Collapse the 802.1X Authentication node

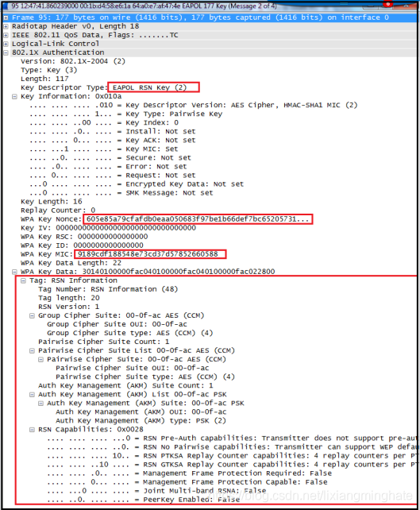[x=6, y=52]
